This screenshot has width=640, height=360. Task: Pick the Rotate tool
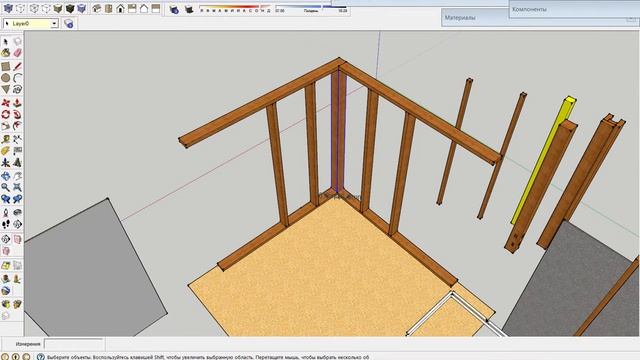(6, 114)
